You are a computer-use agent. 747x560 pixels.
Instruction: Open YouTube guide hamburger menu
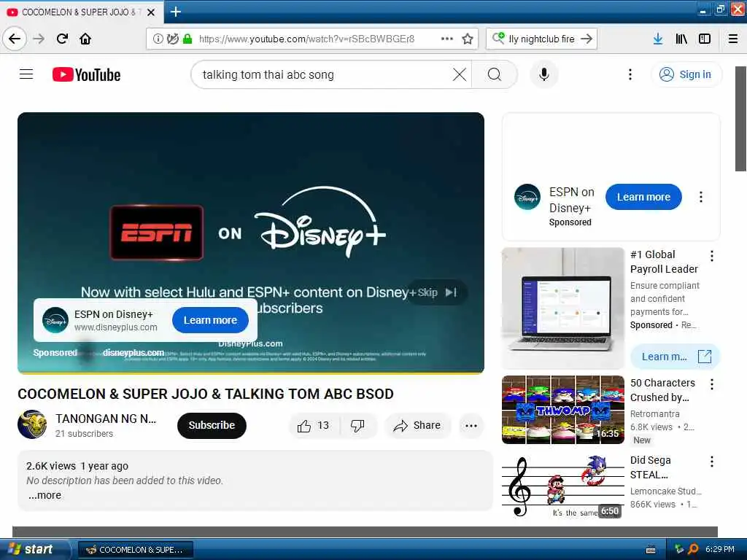(x=26, y=74)
